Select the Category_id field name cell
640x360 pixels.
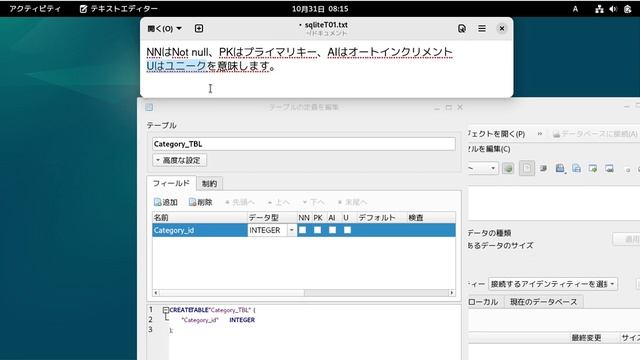click(x=200, y=230)
